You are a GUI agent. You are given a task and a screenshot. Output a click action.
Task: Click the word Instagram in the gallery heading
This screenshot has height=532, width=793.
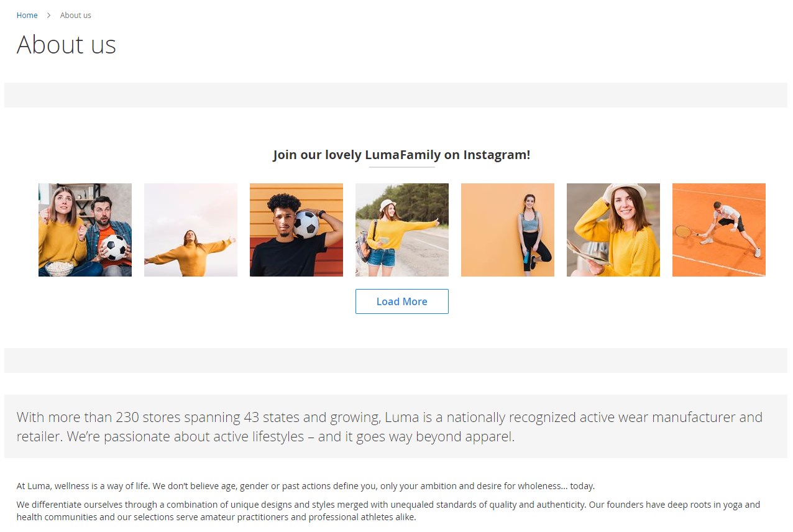coord(497,155)
